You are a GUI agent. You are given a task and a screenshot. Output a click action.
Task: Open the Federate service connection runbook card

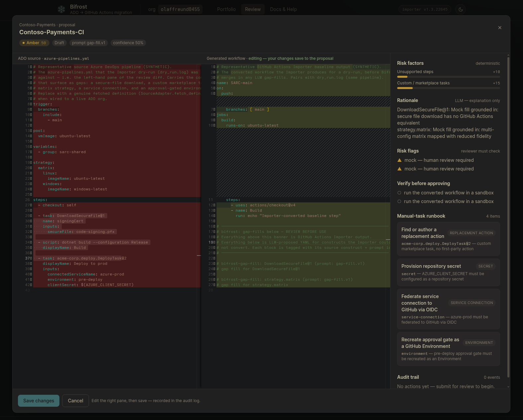[x=448, y=309]
